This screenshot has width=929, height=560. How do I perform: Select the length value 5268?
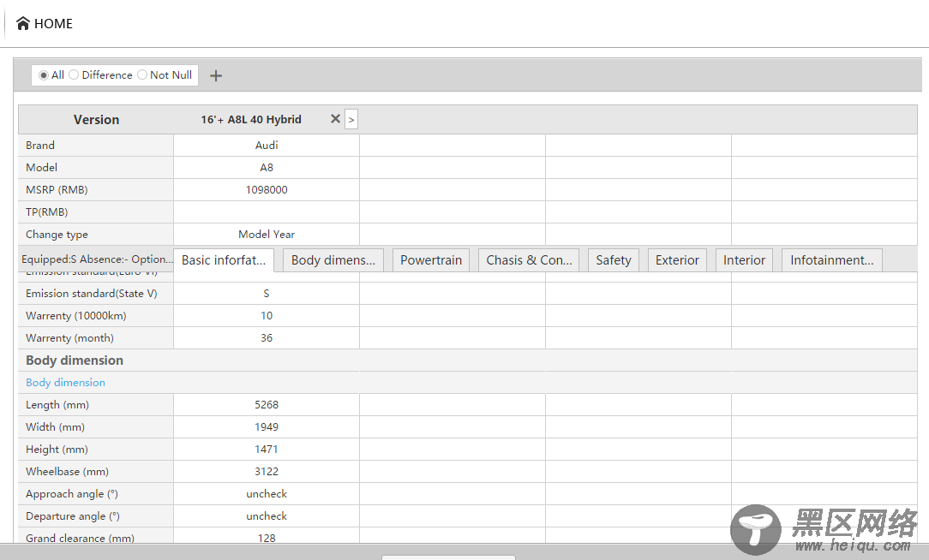267,405
